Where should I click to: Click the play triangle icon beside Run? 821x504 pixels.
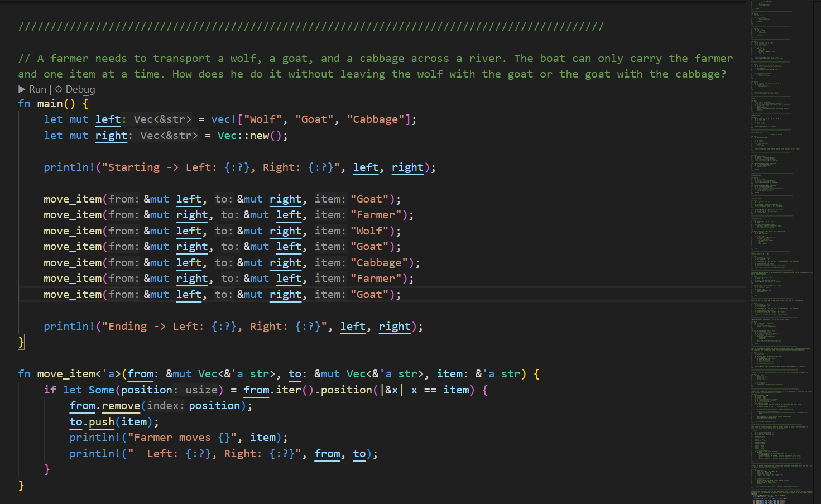(22, 89)
